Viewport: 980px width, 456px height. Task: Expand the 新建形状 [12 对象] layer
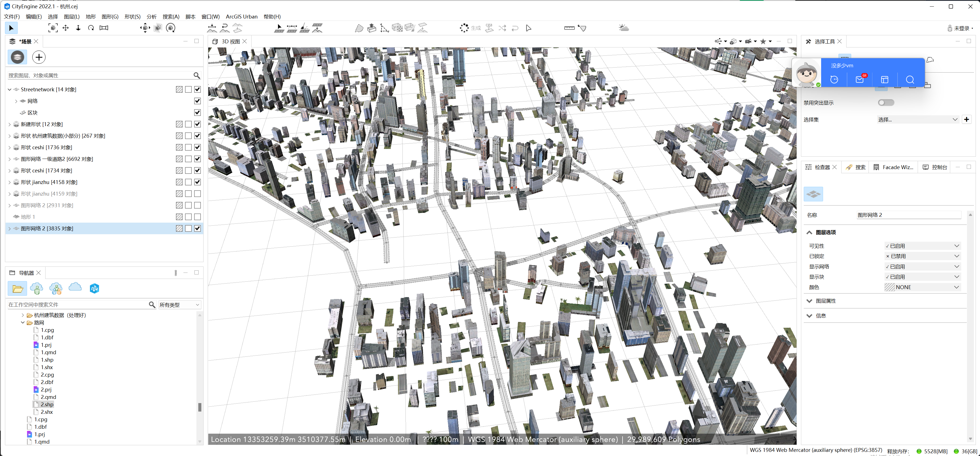point(9,124)
